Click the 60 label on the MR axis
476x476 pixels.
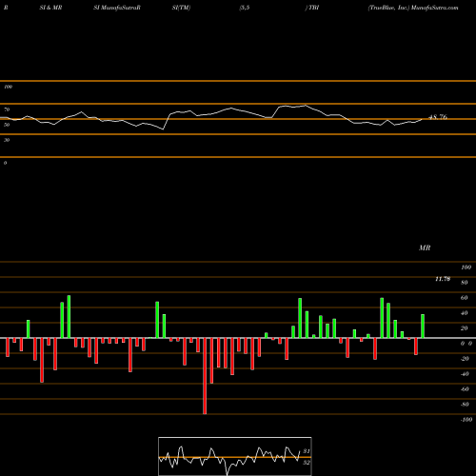[465, 298]
